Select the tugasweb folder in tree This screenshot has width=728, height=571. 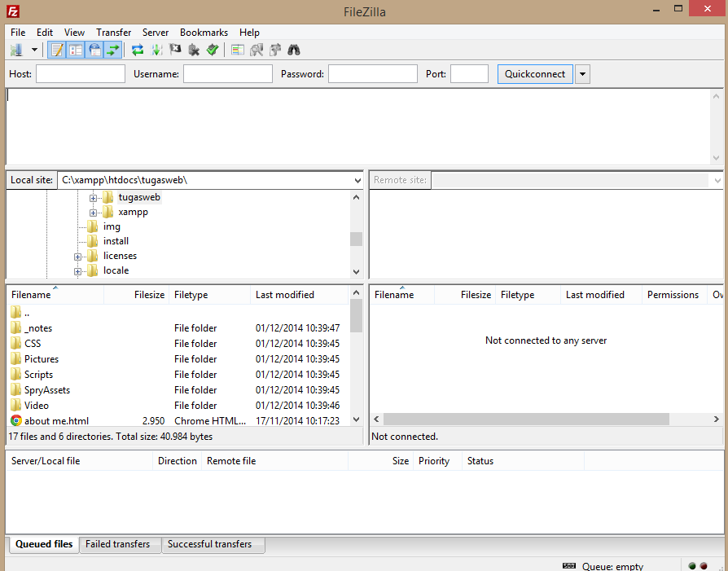click(x=139, y=197)
